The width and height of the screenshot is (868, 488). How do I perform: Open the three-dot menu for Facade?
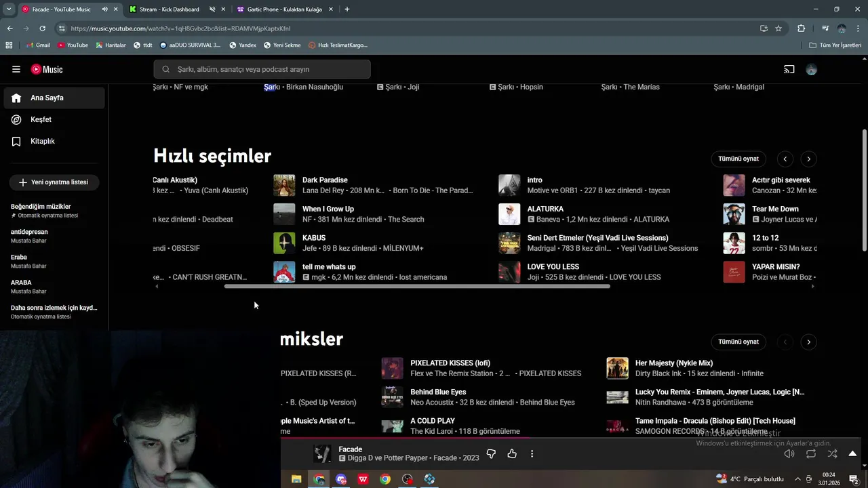click(x=532, y=453)
